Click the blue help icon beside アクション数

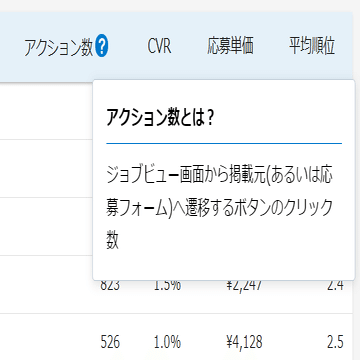[102, 47]
